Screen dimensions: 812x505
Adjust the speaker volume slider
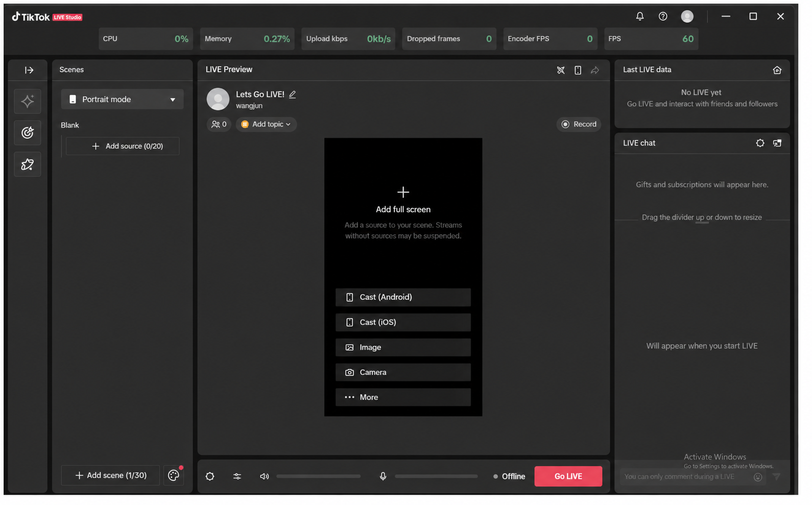(x=319, y=476)
